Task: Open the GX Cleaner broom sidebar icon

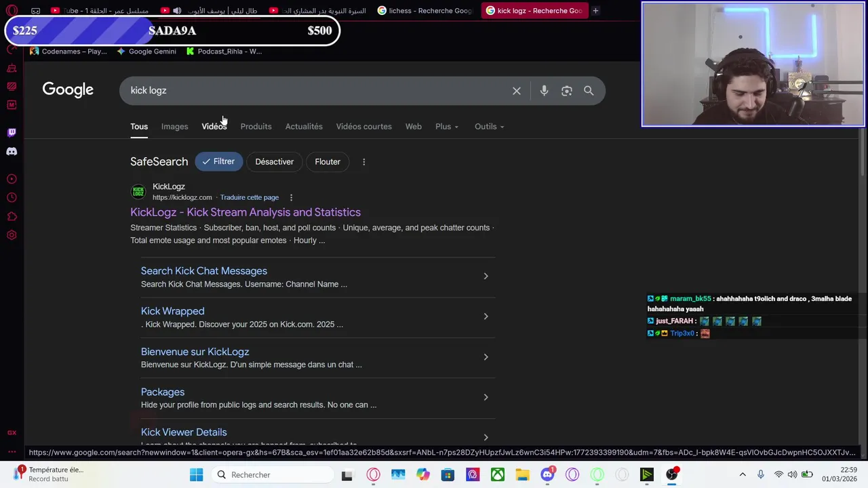Action: 12,68
